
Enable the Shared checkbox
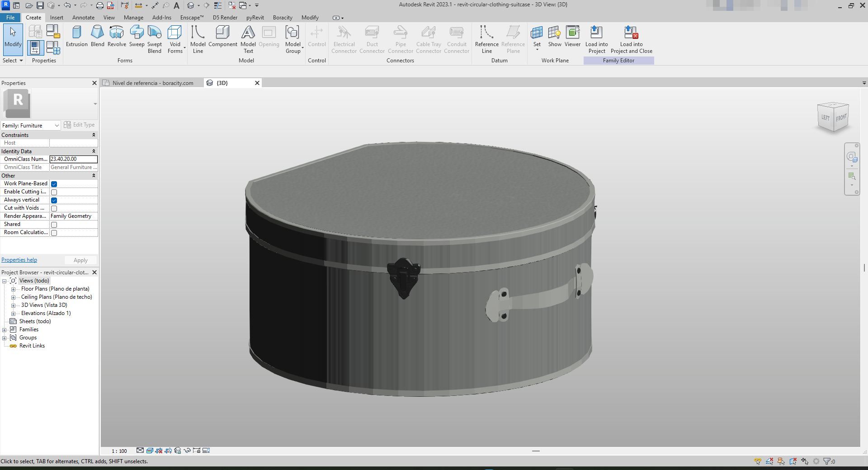click(54, 225)
